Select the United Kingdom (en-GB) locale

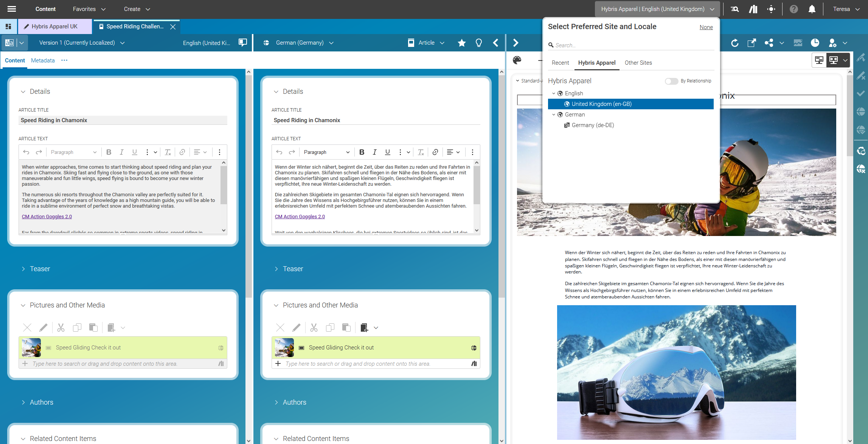[x=601, y=104]
